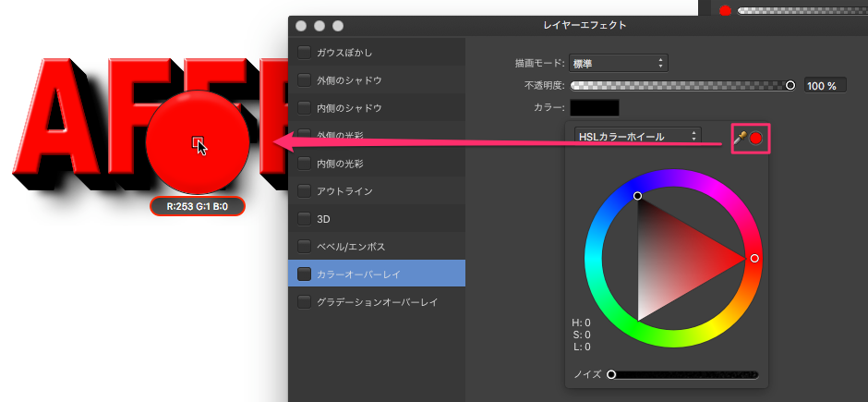Enable the ガウスぼかし checkbox
Image resolution: width=868 pixels, height=402 pixels.
click(305, 53)
